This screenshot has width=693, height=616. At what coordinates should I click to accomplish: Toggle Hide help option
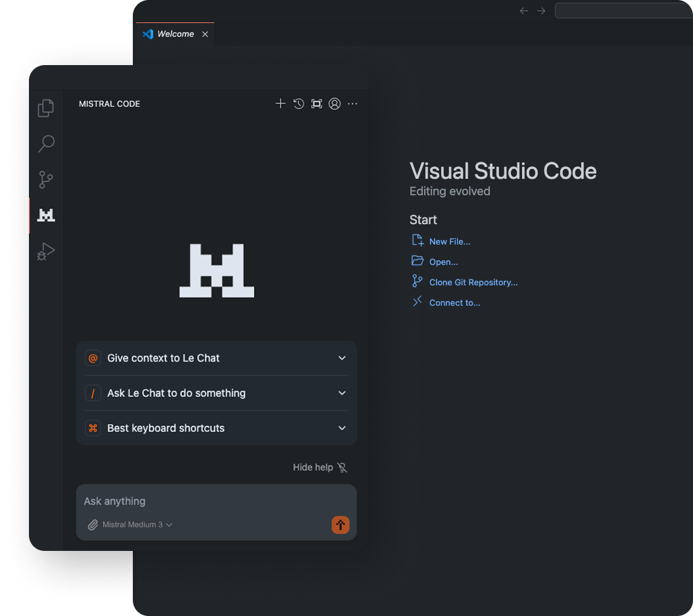[320, 467]
